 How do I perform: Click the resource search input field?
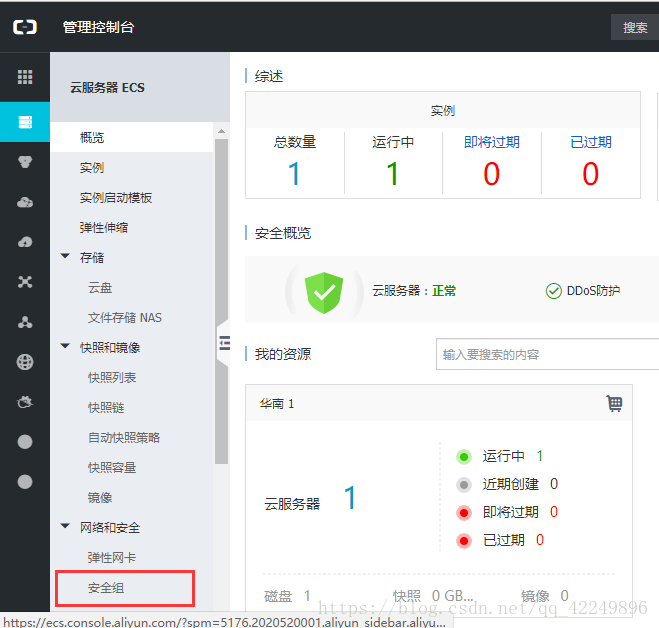(547, 354)
